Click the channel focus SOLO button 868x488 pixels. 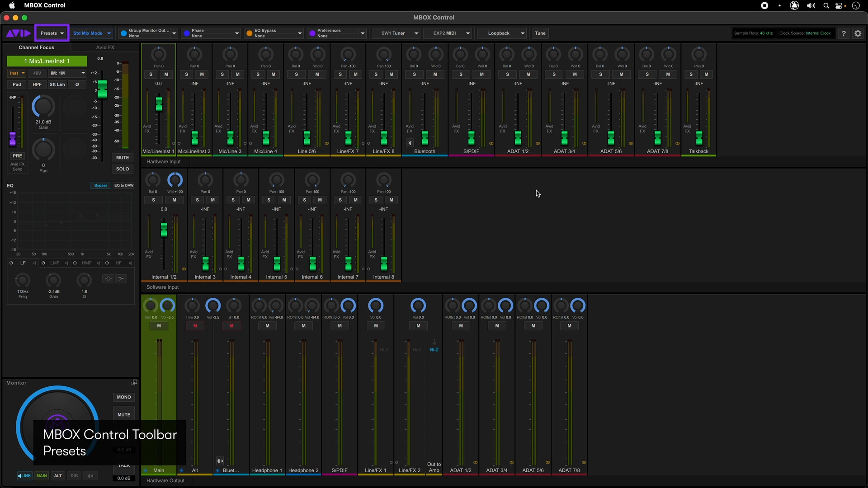coord(123,169)
